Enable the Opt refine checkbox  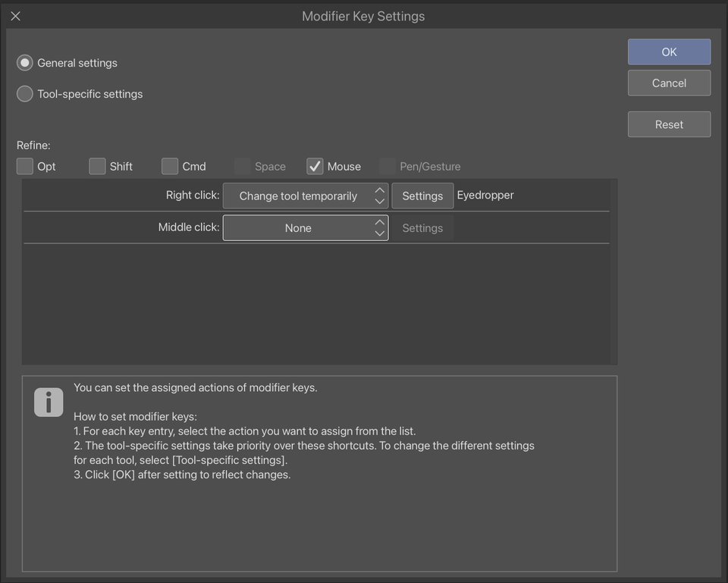pyautogui.click(x=25, y=166)
